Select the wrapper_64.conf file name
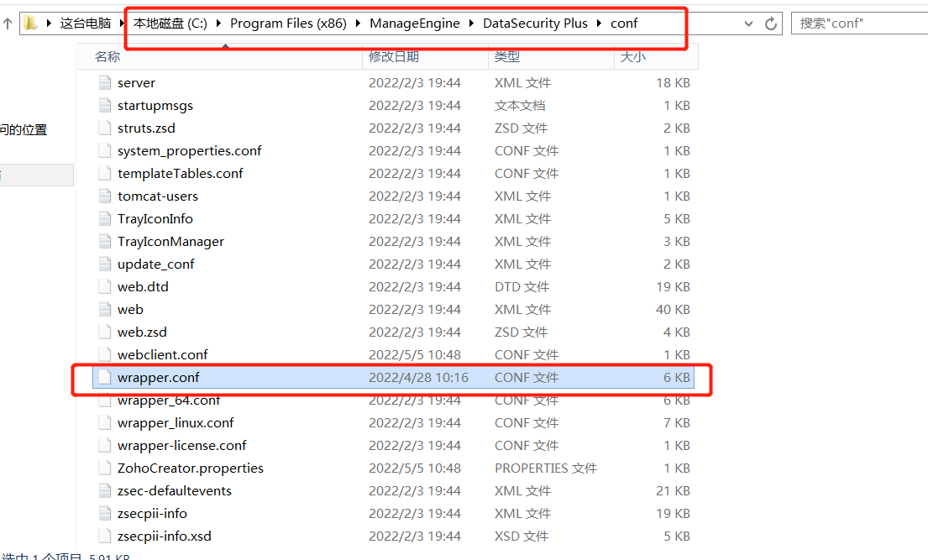This screenshot has width=928, height=560. [x=169, y=400]
